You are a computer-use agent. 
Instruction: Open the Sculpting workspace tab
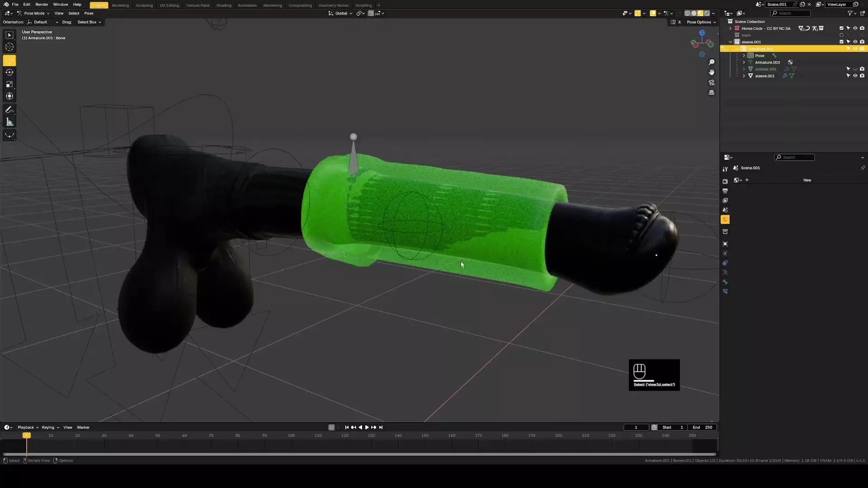point(144,5)
